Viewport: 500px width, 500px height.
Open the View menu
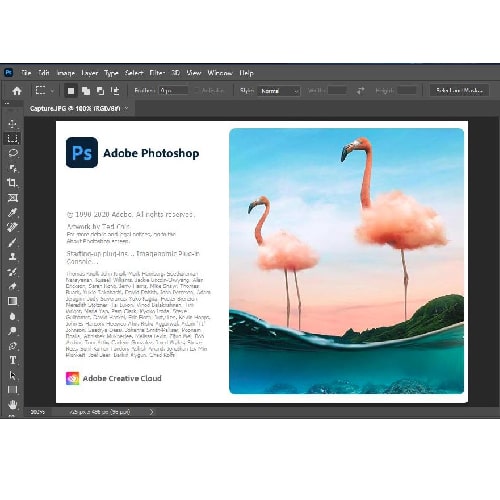[194, 73]
